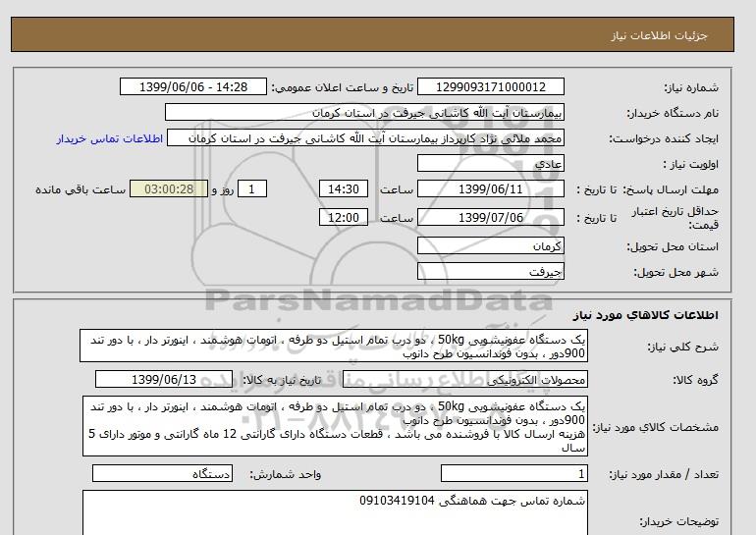Viewport: 756px width, 535px height.
Task: Click the priority field showing 'عادی'
Action: 490,163
